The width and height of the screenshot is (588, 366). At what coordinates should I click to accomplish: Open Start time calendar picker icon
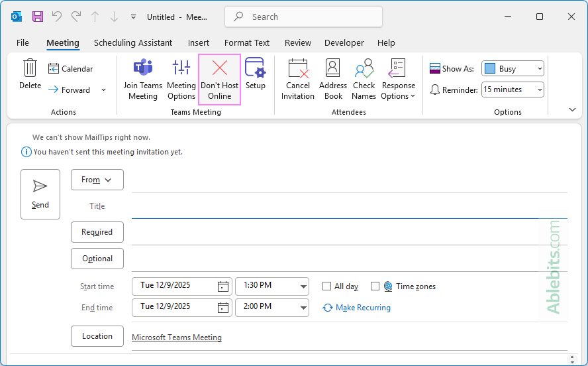click(x=223, y=286)
